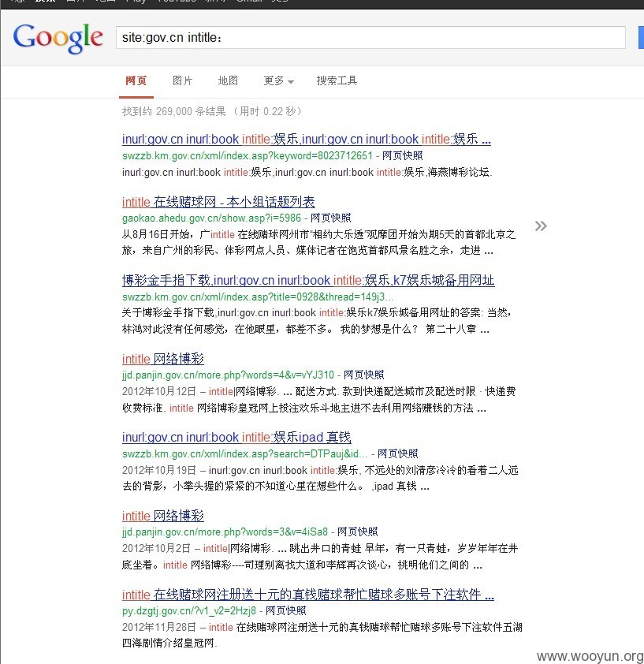Click URL text swzzb.km.gov.cn/xml/index.asp?keyword=8023712651

(x=248, y=155)
